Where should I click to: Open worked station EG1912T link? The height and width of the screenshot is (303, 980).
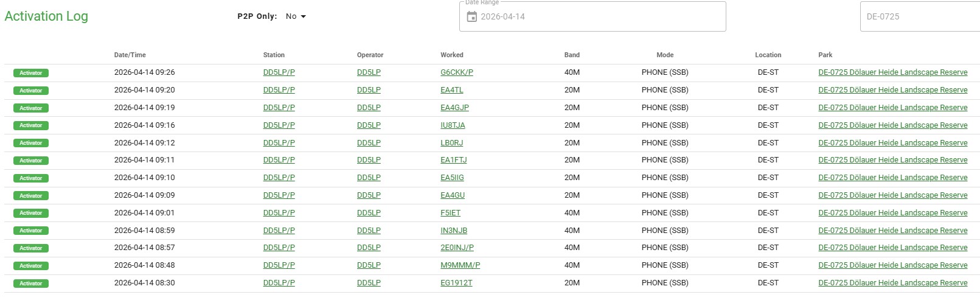pyautogui.click(x=456, y=283)
